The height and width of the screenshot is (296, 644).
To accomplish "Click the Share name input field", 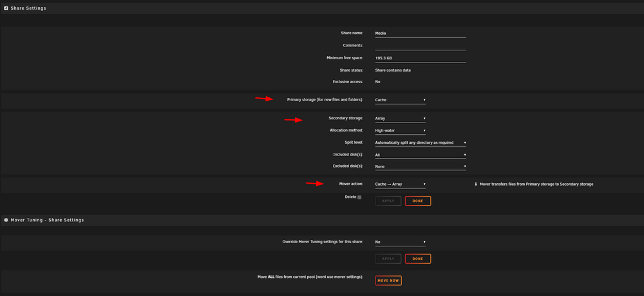I will point(421,34).
